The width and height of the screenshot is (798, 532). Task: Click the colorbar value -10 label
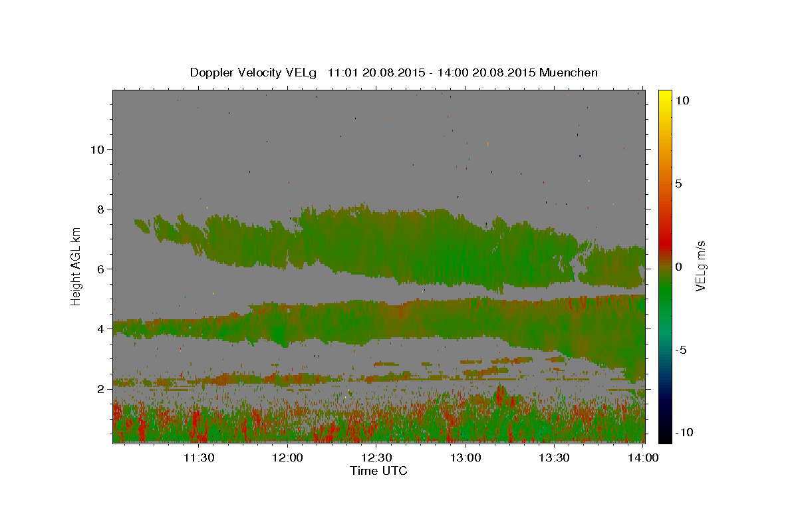684,433
